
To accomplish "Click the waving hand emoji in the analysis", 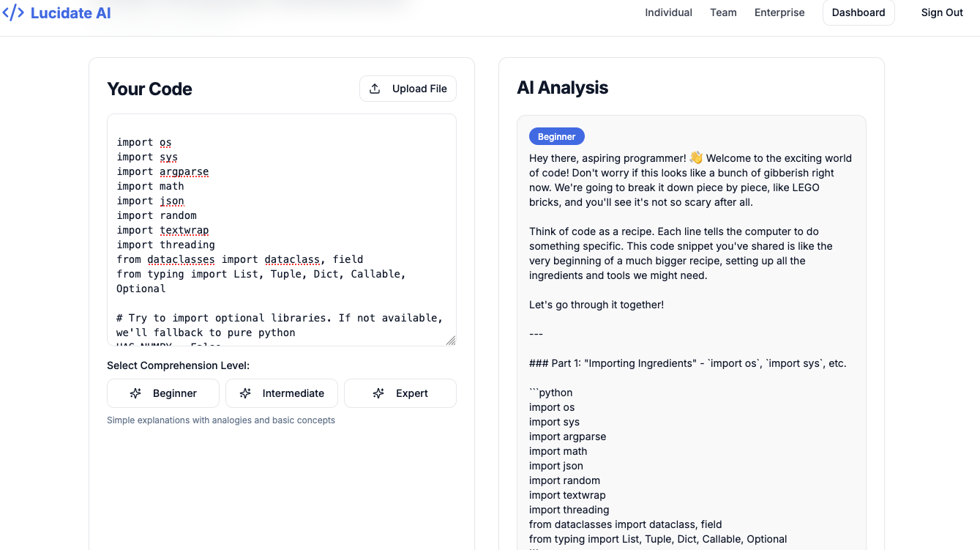I will [696, 157].
